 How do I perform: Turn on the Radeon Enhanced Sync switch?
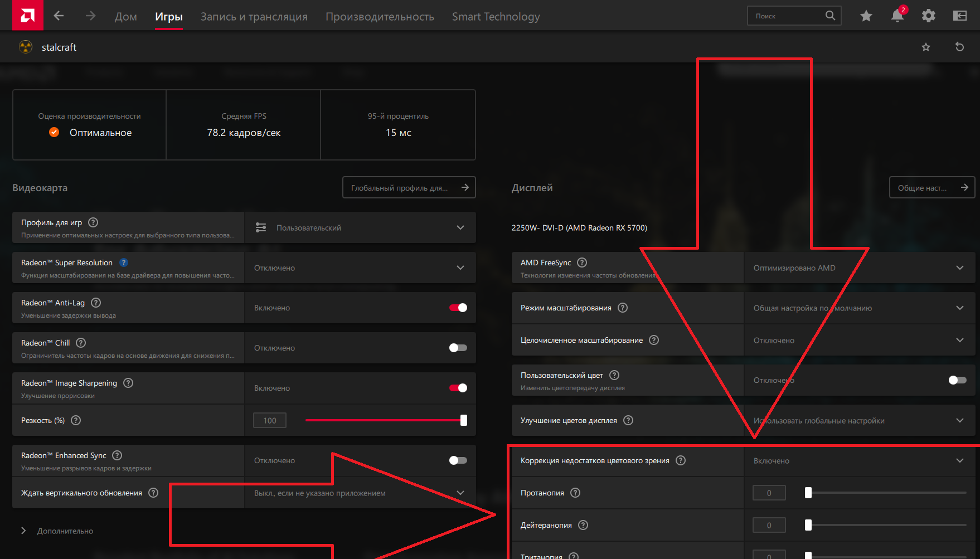458,460
